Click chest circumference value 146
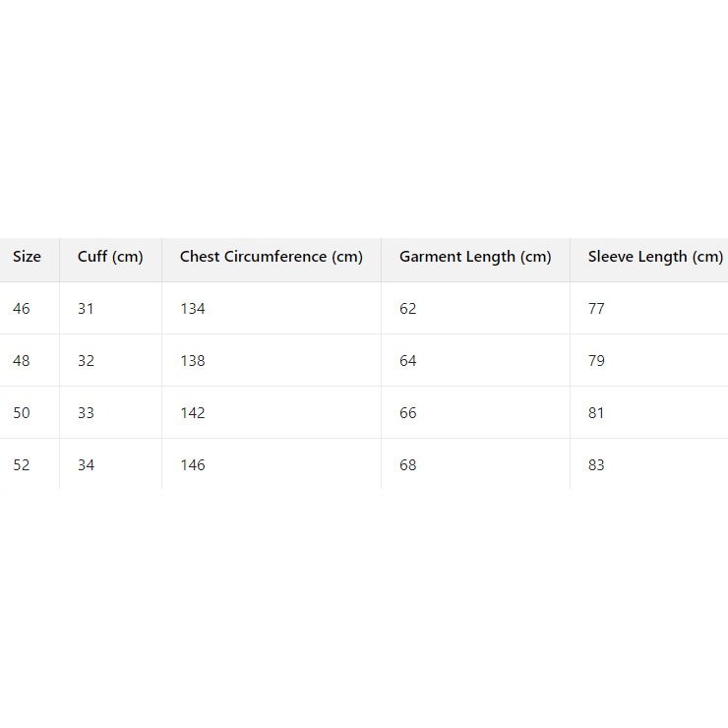 coord(193,465)
